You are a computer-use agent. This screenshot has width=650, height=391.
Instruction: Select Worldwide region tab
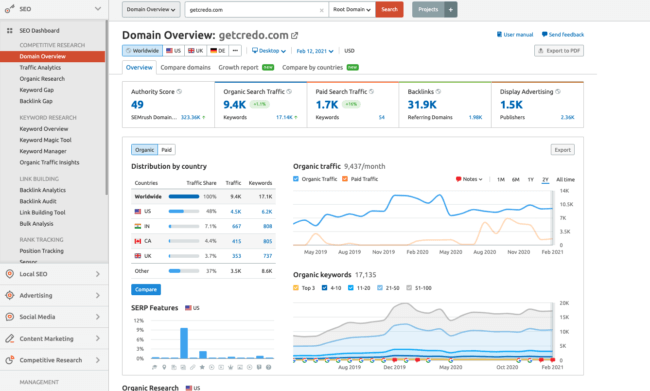coord(143,51)
